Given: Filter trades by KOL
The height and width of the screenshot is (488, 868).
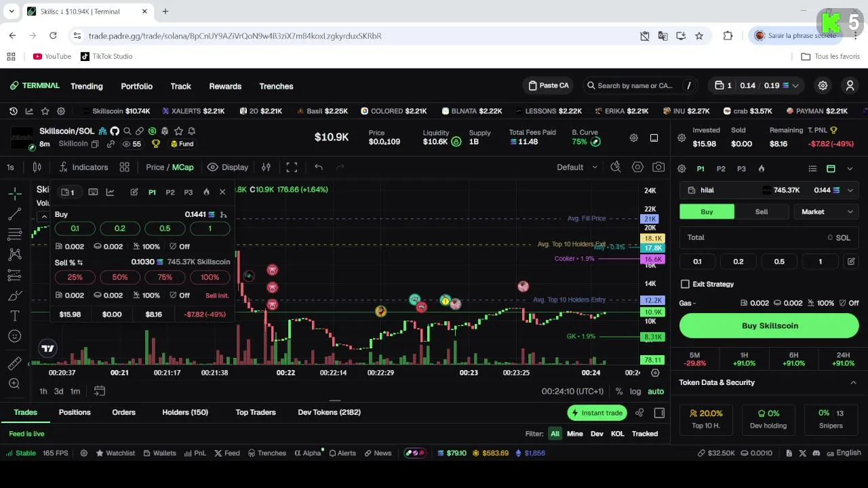Looking at the screenshot, I should pos(617,434).
